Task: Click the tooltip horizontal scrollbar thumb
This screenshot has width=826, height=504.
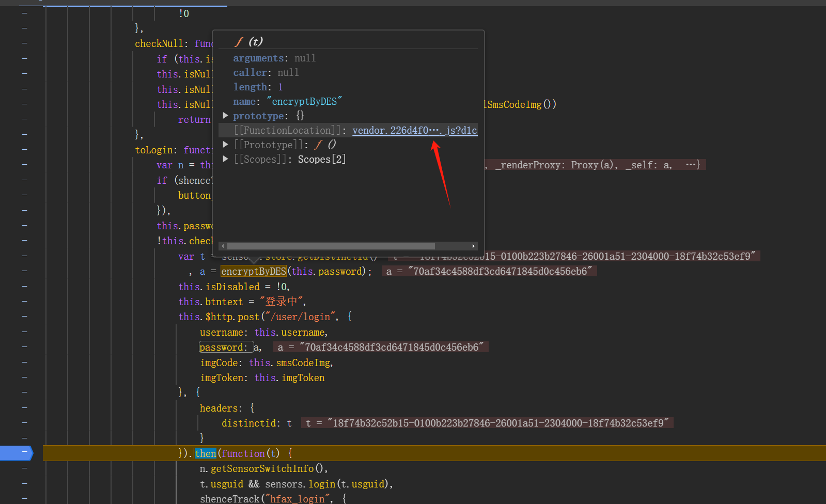Action: pyautogui.click(x=331, y=246)
